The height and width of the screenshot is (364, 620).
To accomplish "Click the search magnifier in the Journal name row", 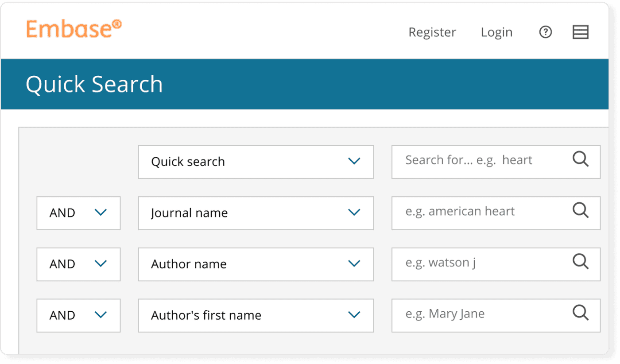I will coord(581,211).
